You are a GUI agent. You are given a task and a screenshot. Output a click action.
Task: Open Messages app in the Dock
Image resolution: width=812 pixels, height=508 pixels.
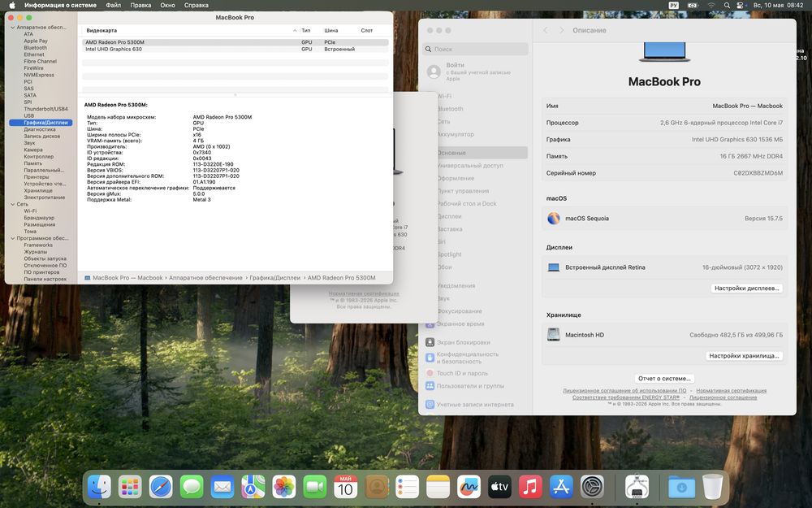pyautogui.click(x=192, y=487)
